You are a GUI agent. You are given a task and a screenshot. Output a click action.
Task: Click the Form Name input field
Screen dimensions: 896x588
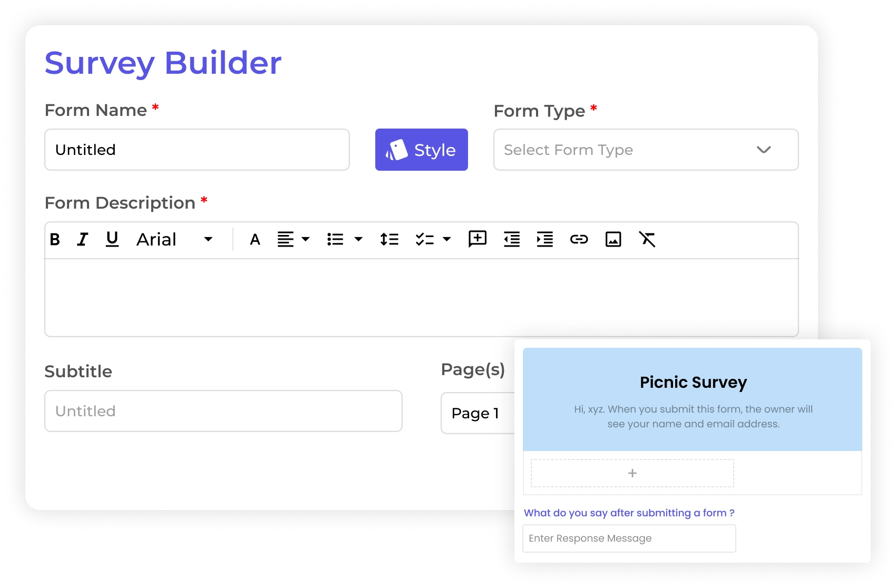197,150
